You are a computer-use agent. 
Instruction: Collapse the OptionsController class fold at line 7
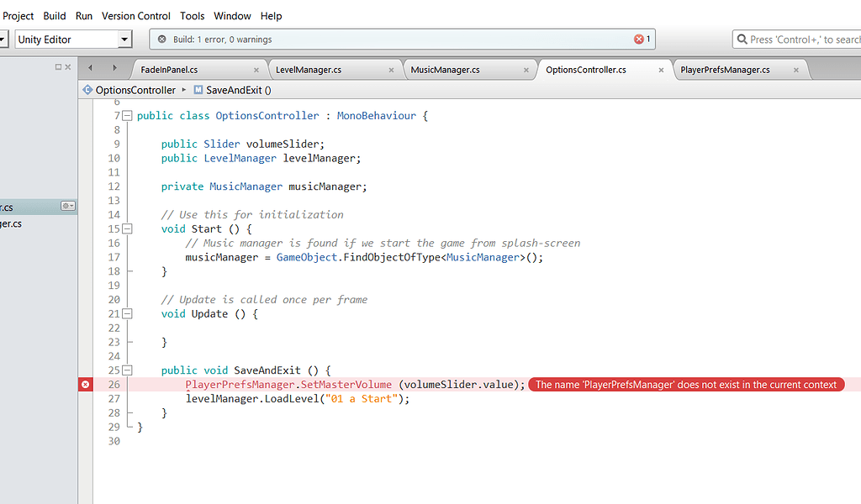click(127, 116)
